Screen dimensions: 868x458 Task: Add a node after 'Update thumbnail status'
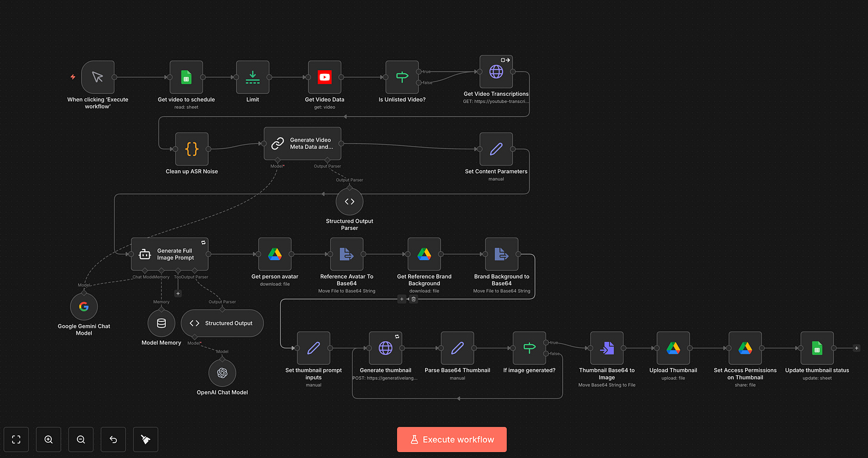pyautogui.click(x=857, y=348)
